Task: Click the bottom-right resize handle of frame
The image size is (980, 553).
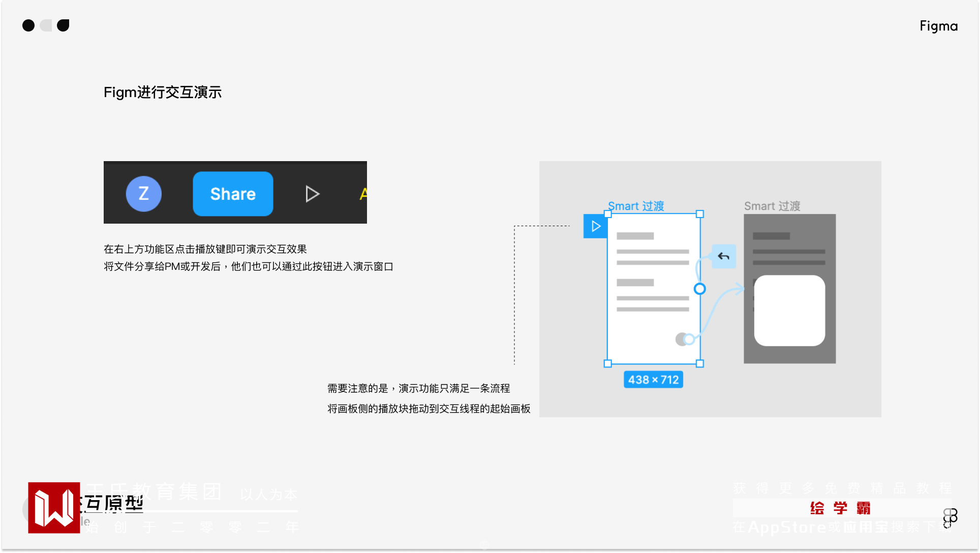Action: [x=699, y=363]
